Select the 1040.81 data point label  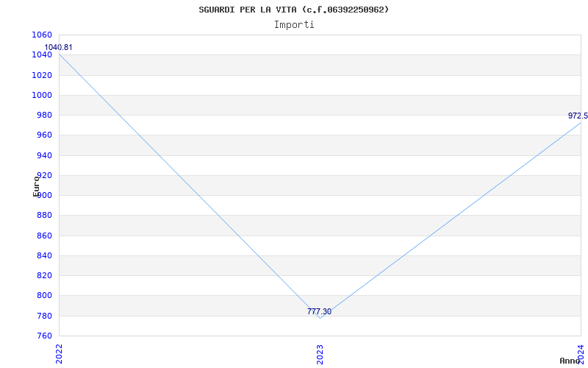[x=59, y=48]
